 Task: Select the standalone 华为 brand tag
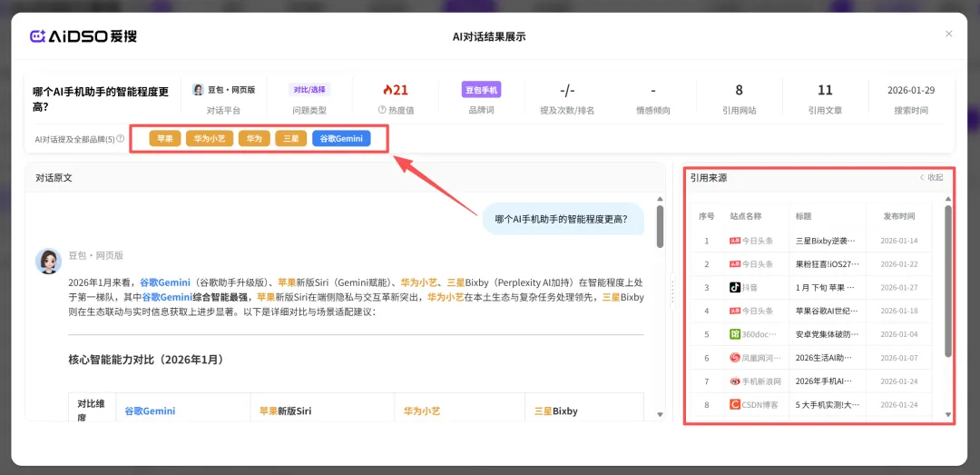pyautogui.click(x=254, y=138)
